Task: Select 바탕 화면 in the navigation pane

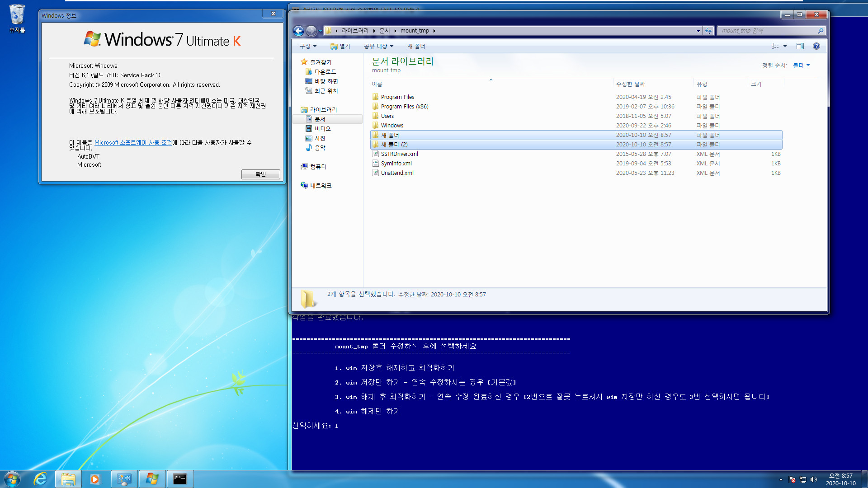Action: pyautogui.click(x=326, y=81)
